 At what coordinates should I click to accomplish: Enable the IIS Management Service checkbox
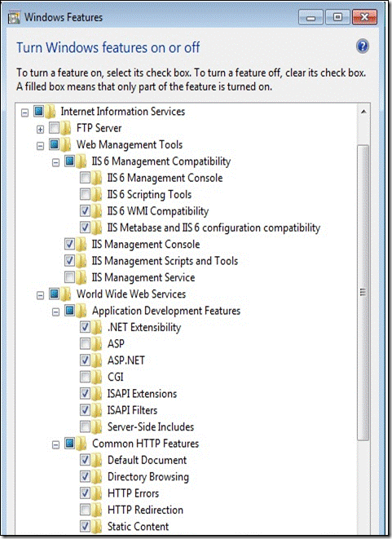(x=70, y=277)
